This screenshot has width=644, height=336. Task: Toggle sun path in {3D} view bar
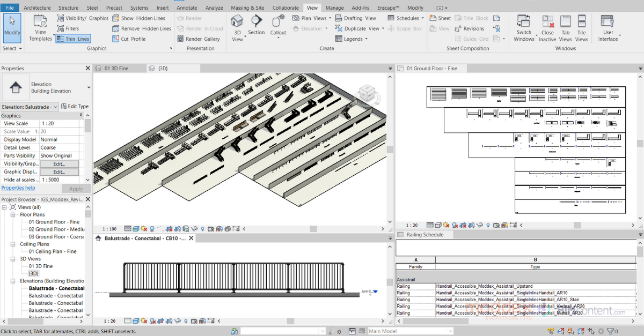tap(144, 228)
